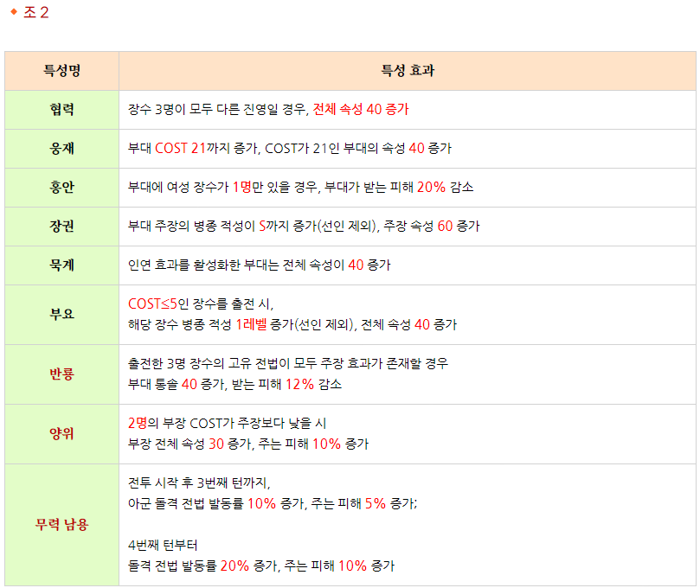Screen dimensions: 700x588
Task: Select the '묵계' trait name cell
Action: point(61,265)
